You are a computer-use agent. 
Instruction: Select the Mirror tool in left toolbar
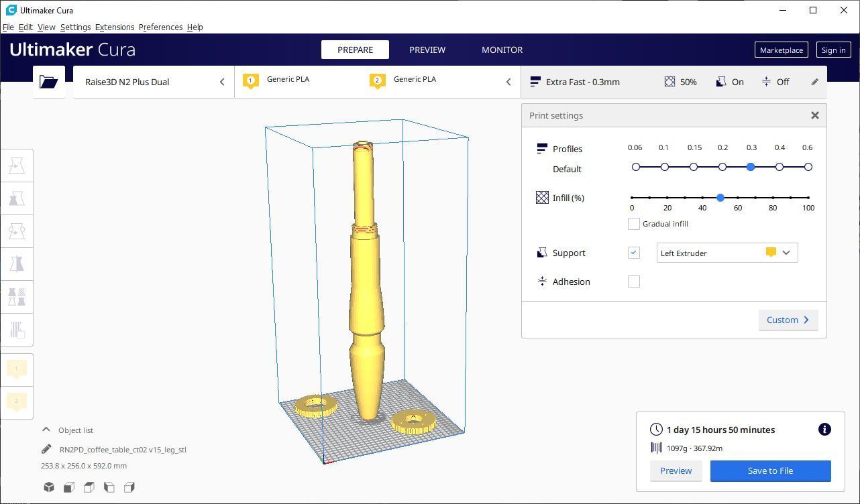pyautogui.click(x=17, y=264)
